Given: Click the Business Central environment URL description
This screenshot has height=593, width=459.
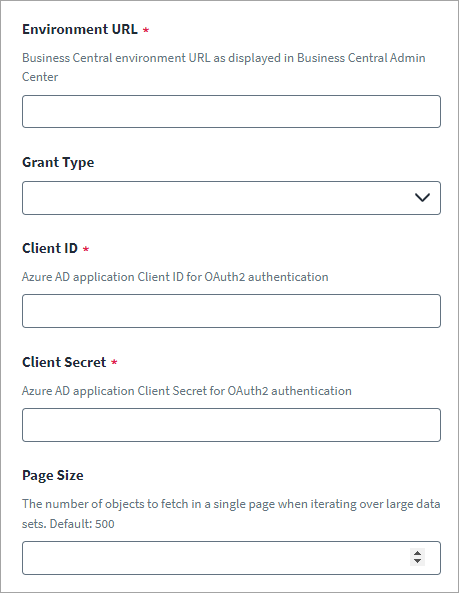Looking at the screenshot, I should click(x=223, y=67).
